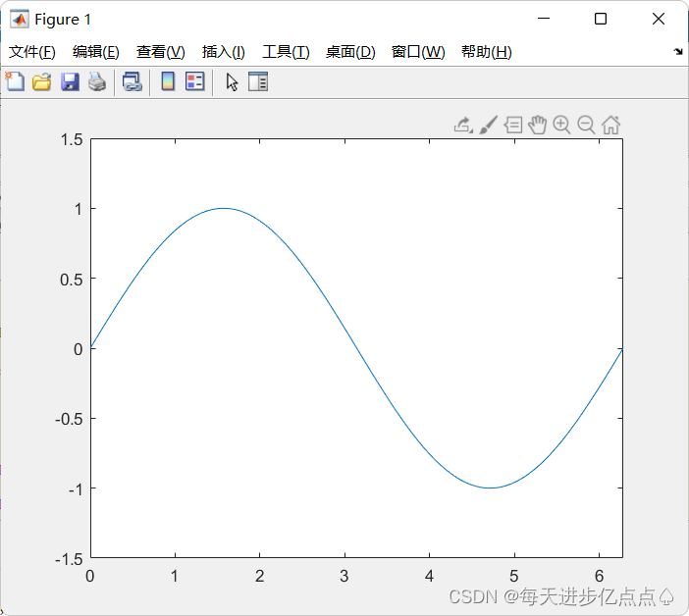Open the 窗口(W) menu
This screenshot has width=689, height=616.
pos(418,52)
